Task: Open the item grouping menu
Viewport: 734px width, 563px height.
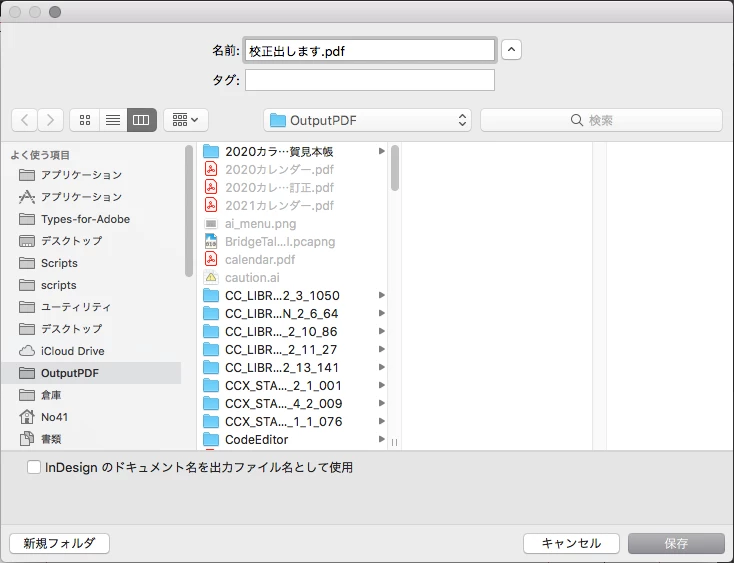Action: 186,120
